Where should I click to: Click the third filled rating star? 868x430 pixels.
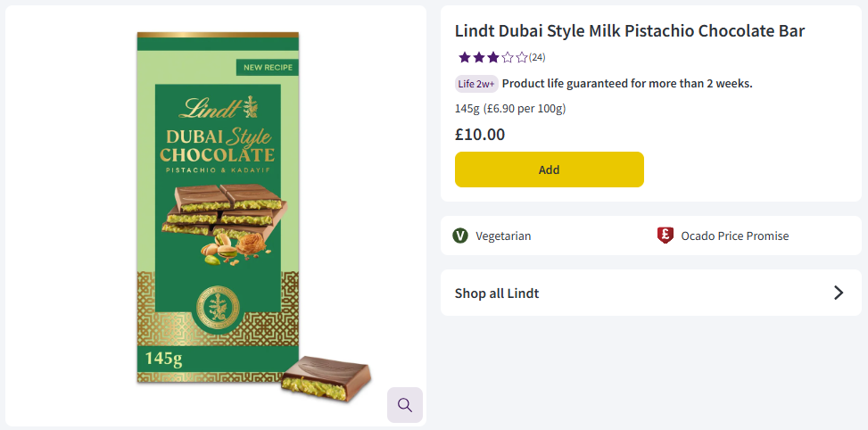point(493,58)
